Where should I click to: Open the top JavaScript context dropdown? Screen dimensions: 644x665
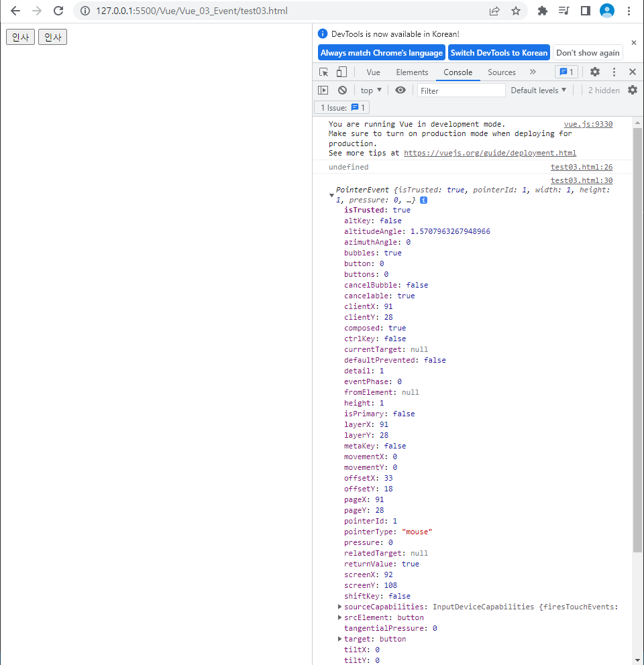point(371,90)
